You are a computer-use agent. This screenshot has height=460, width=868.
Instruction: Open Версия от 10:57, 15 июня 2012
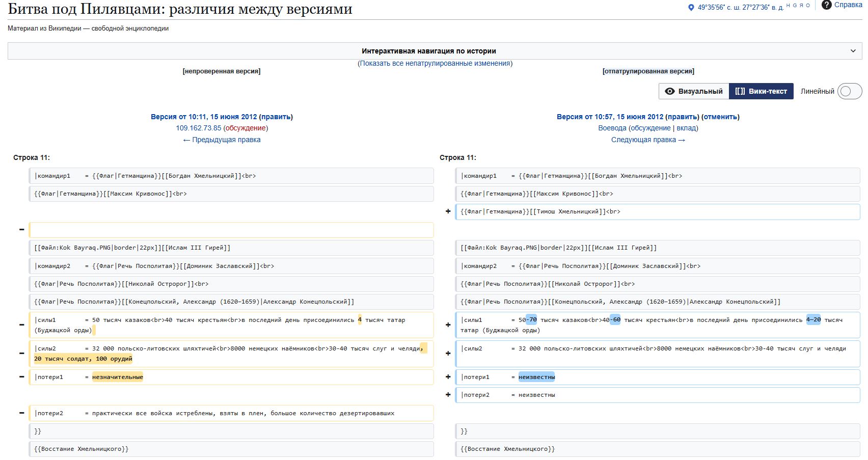coord(610,117)
